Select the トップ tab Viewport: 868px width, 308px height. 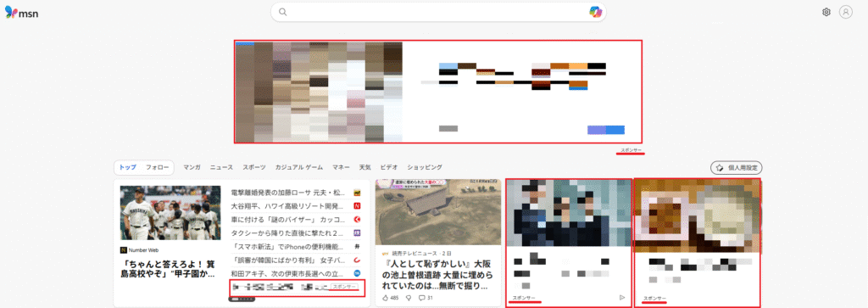[x=128, y=167]
